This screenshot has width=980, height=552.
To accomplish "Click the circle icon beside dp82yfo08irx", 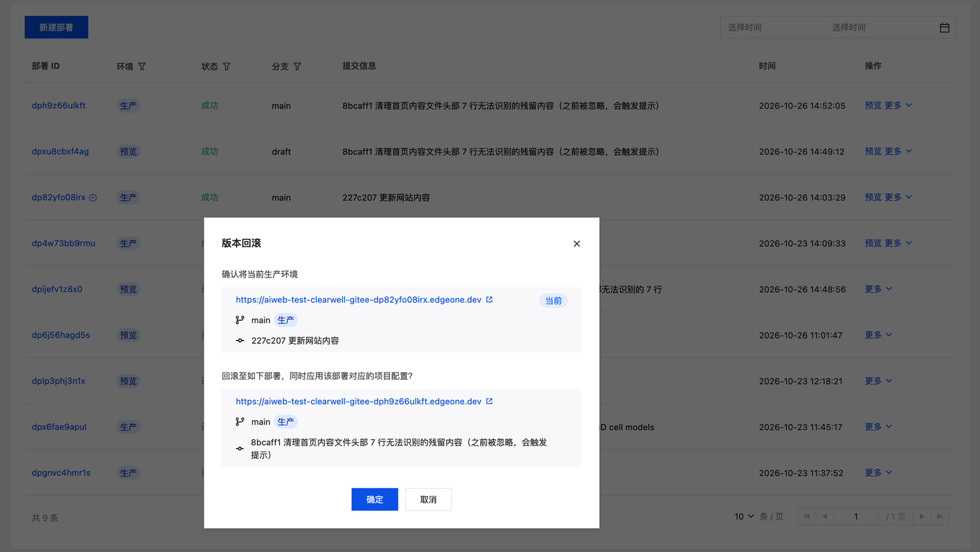I will [93, 198].
